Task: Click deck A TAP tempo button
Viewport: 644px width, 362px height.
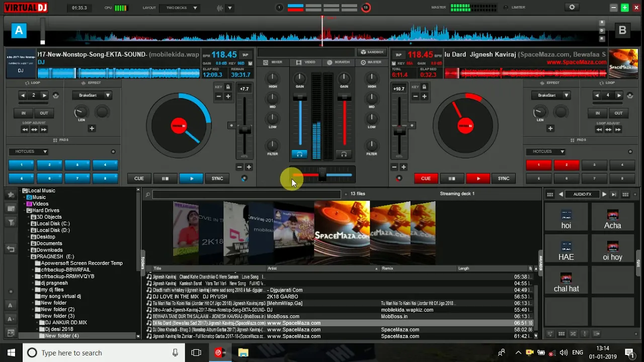Action: tap(245, 55)
